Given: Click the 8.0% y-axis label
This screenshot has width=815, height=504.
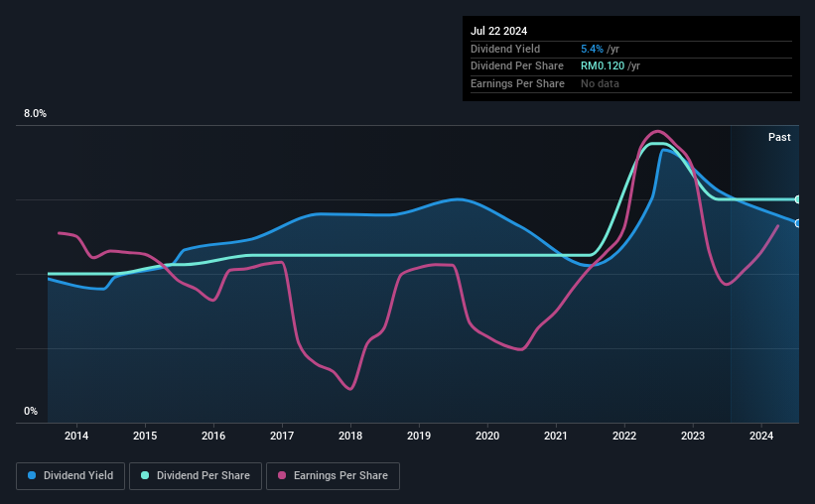Looking at the screenshot, I should tap(36, 114).
